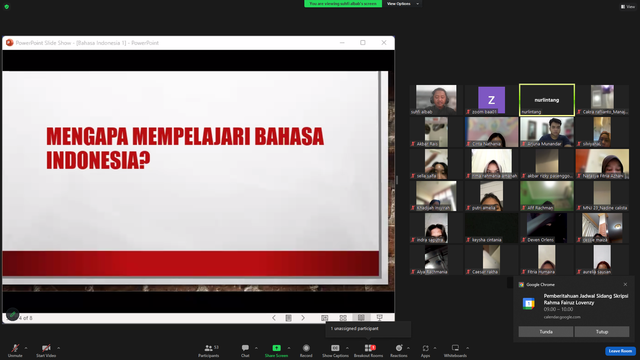Unmute the microphone in Zoom toolbar
Image resolution: width=640 pixels, height=360 pixels.
(15, 350)
